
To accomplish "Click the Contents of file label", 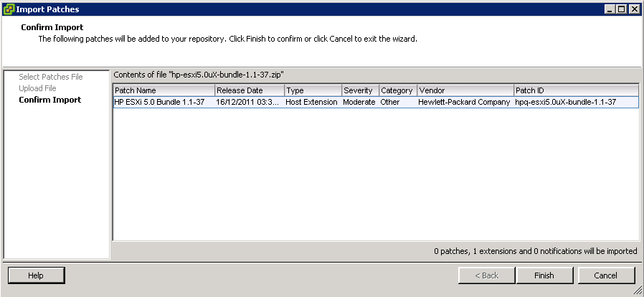I will [199, 75].
